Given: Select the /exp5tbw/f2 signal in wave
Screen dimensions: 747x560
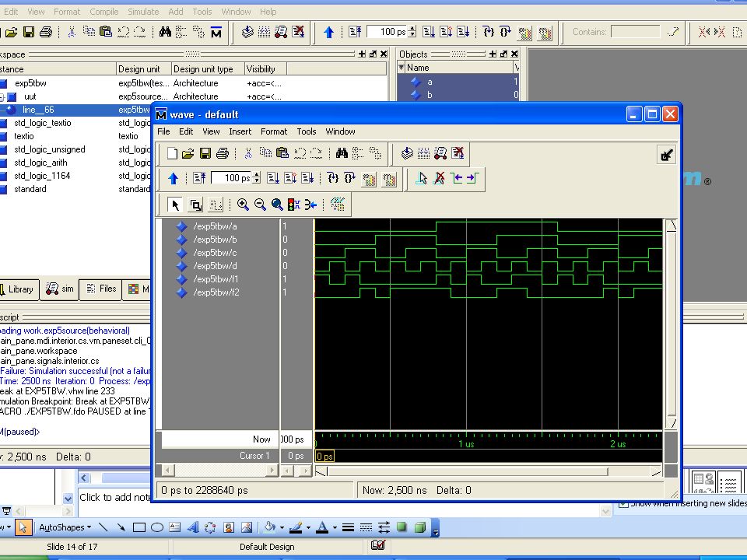Looking at the screenshot, I should pyautogui.click(x=216, y=292).
